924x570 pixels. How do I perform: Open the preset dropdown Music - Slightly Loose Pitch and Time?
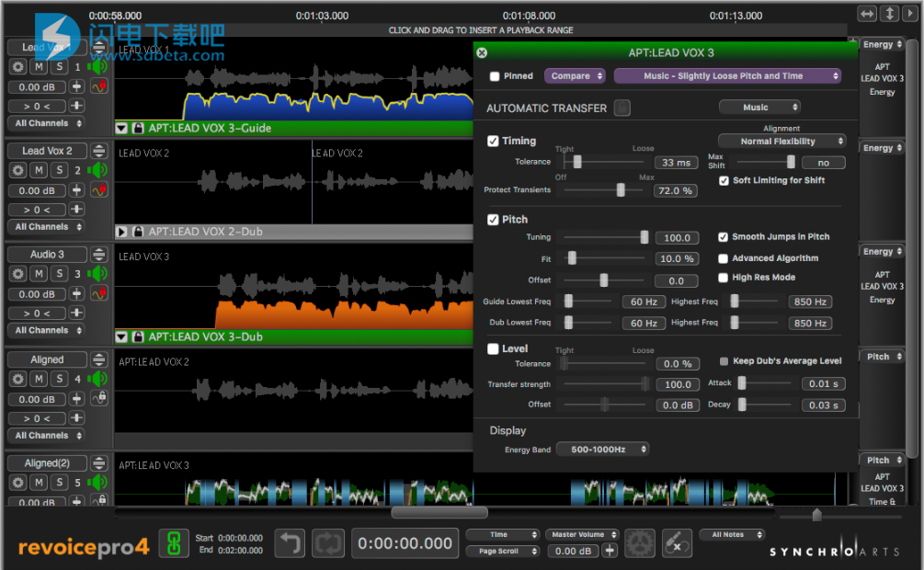[x=728, y=76]
